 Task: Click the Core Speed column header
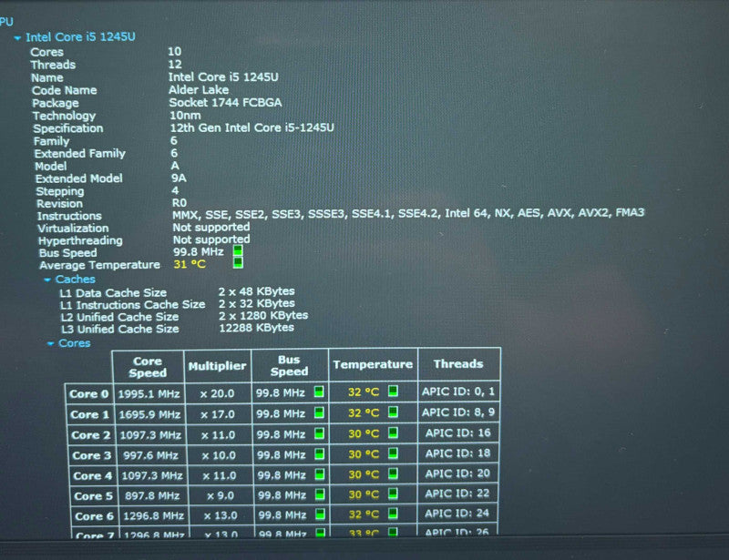[148, 367]
